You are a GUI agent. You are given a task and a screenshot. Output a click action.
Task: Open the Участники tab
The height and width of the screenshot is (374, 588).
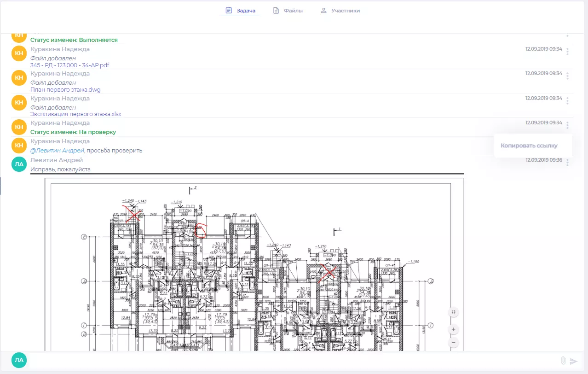(x=345, y=10)
